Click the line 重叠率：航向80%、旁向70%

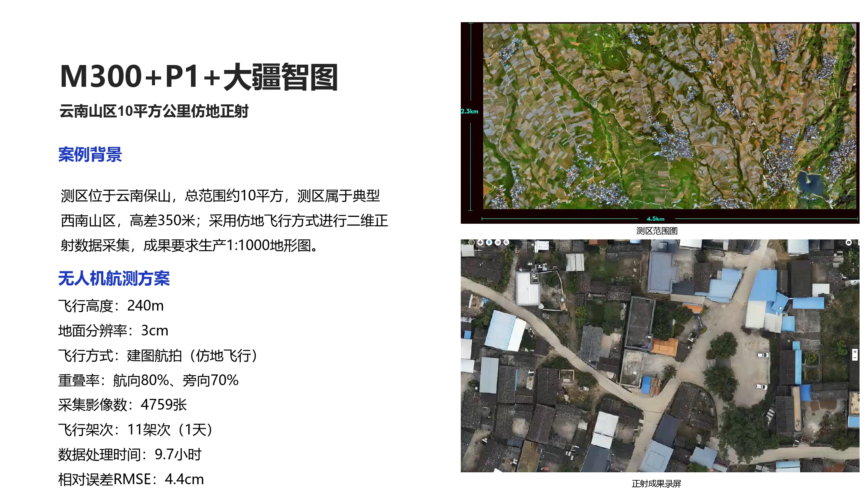click(148, 381)
